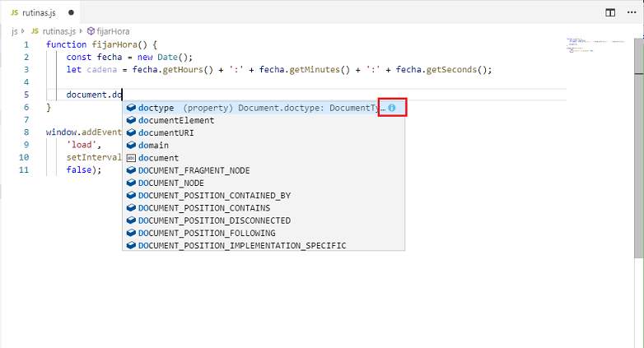Click new Date() on line 2
Viewport: 644px width, 348px height.
click(x=162, y=57)
